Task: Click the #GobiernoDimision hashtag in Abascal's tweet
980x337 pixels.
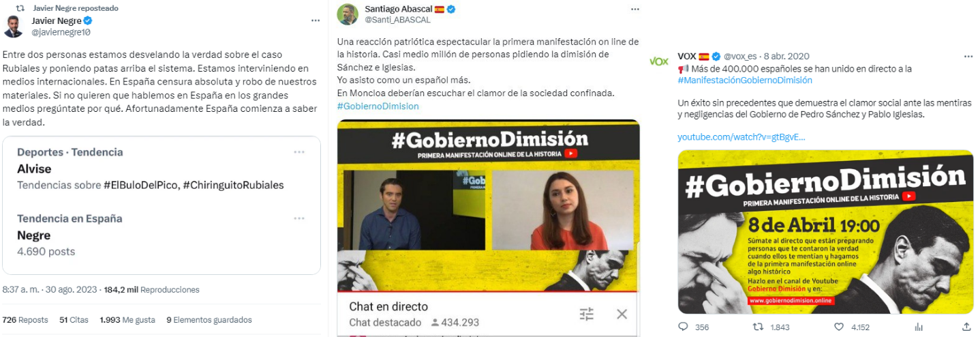Action: pyautogui.click(x=378, y=106)
